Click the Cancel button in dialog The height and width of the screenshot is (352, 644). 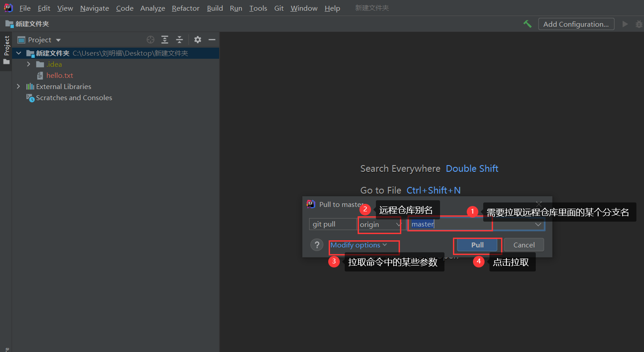click(524, 245)
